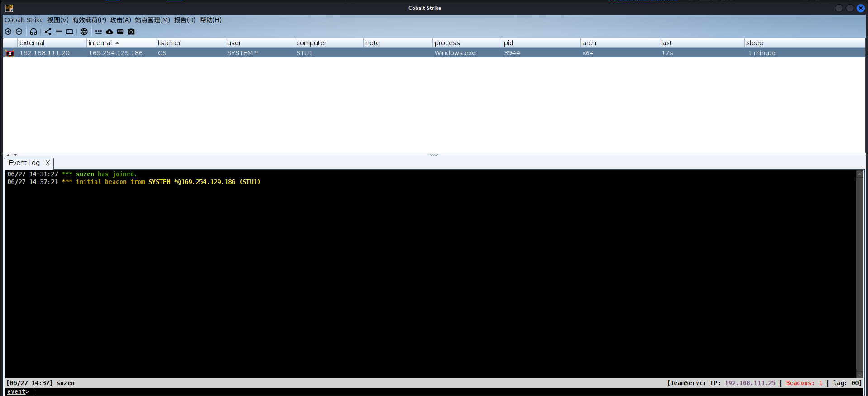
Task: Open the web log globe icon
Action: (84, 32)
